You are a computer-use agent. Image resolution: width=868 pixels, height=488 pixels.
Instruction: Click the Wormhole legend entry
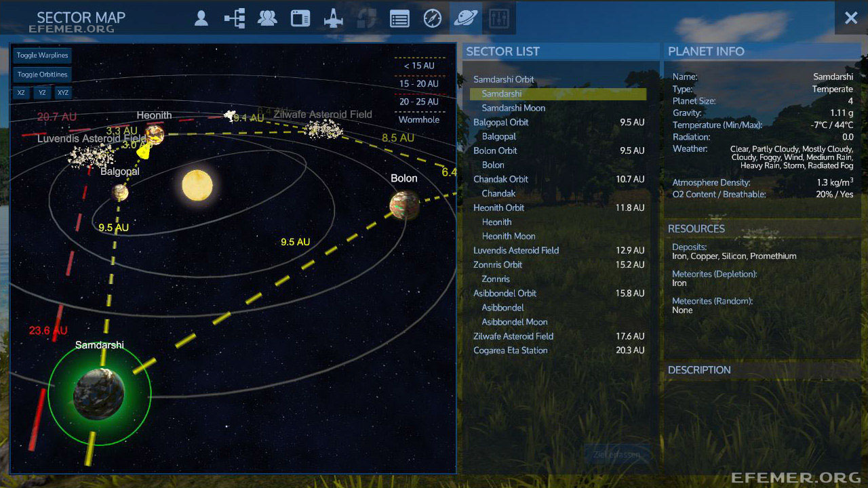tap(419, 120)
